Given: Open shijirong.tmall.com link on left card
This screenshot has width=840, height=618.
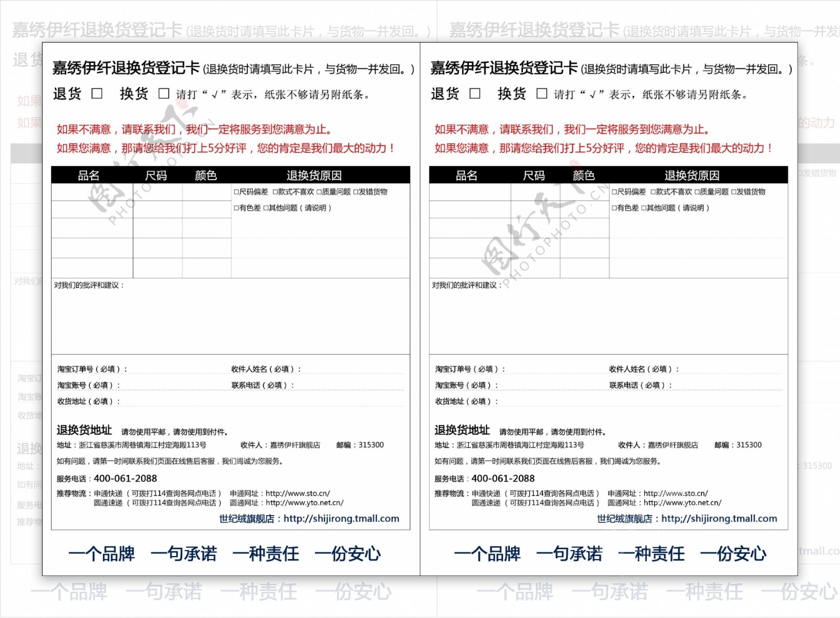Looking at the screenshot, I should [x=341, y=519].
